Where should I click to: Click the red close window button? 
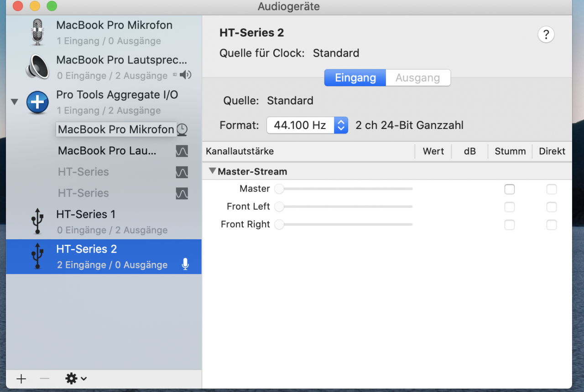[17, 6]
